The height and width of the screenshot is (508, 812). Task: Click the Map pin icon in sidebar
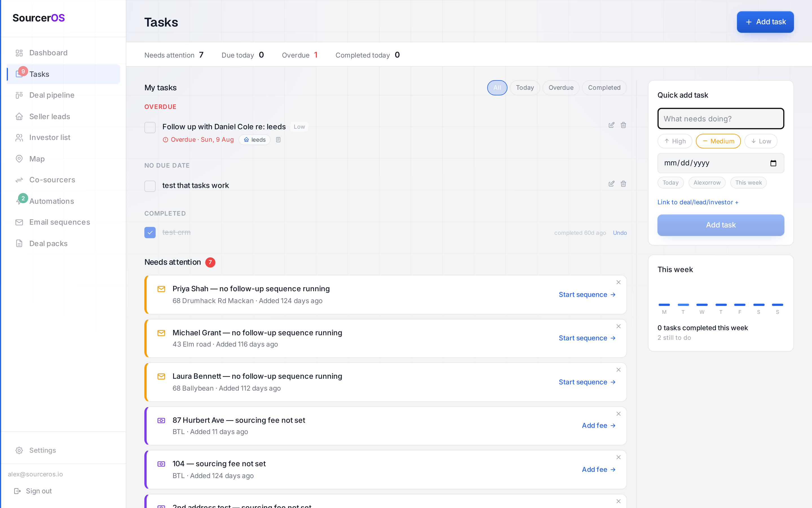tap(19, 159)
